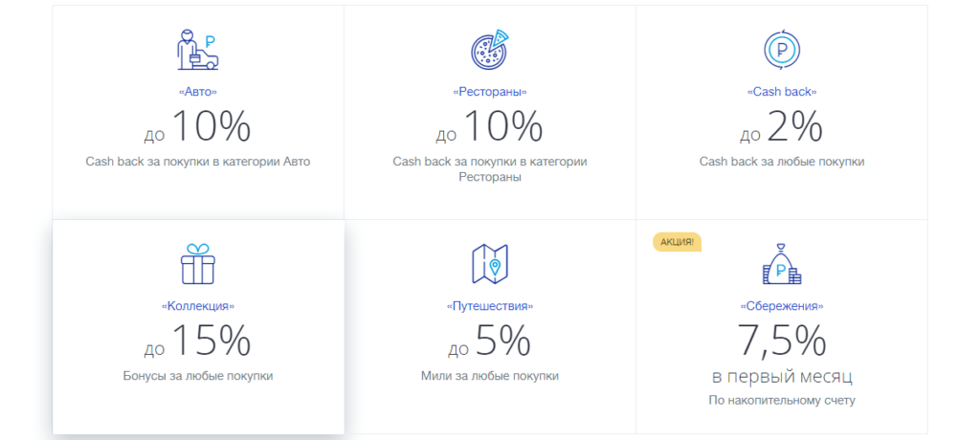Click the «до 5%» miles rate
This screenshot has width=980, height=440.
pyautogui.click(x=489, y=341)
